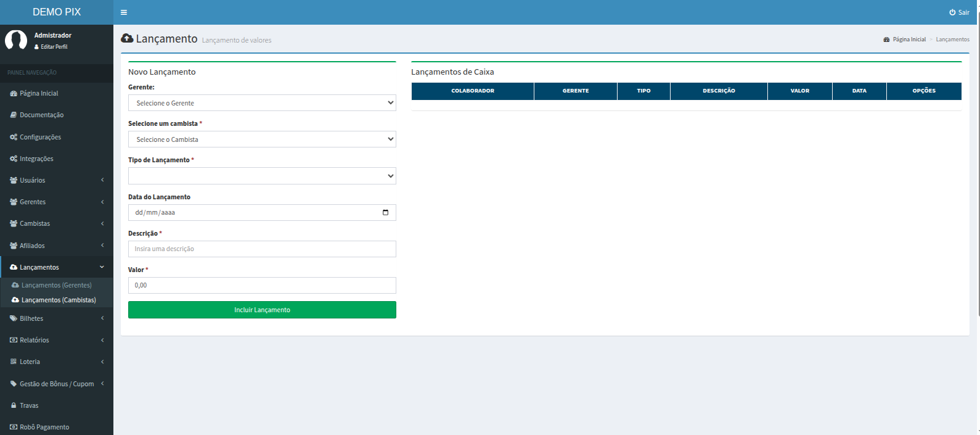Click the Sair power icon
980x435 pixels.
[952, 12]
